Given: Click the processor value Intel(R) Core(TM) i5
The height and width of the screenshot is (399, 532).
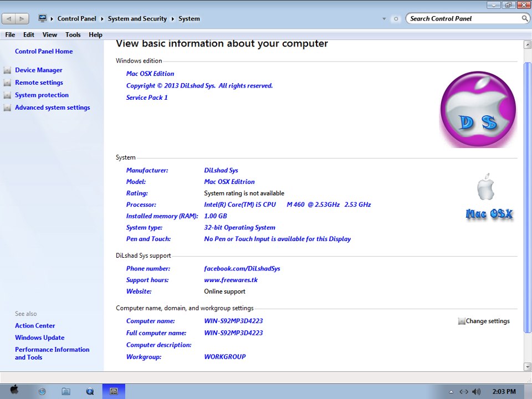Looking at the screenshot, I should click(x=288, y=204).
